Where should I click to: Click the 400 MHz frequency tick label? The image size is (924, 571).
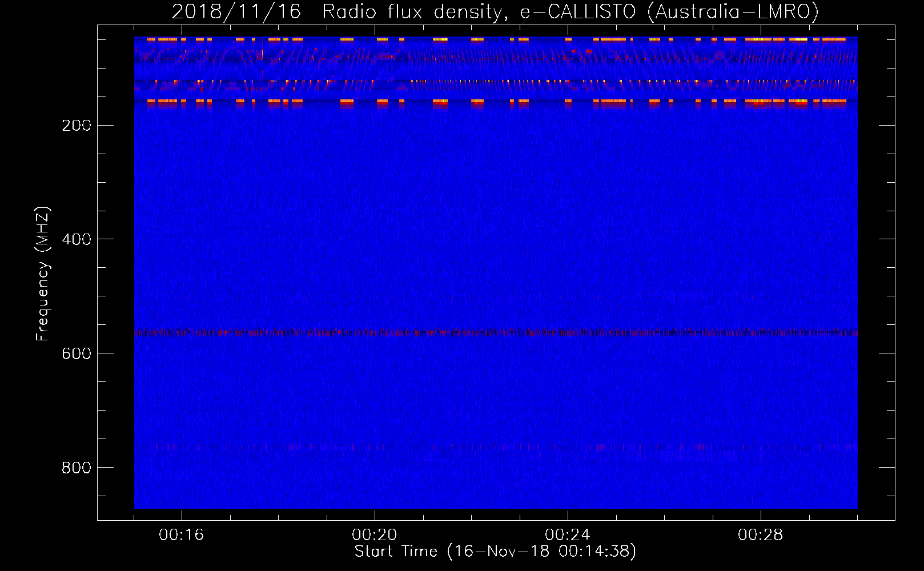(x=77, y=239)
